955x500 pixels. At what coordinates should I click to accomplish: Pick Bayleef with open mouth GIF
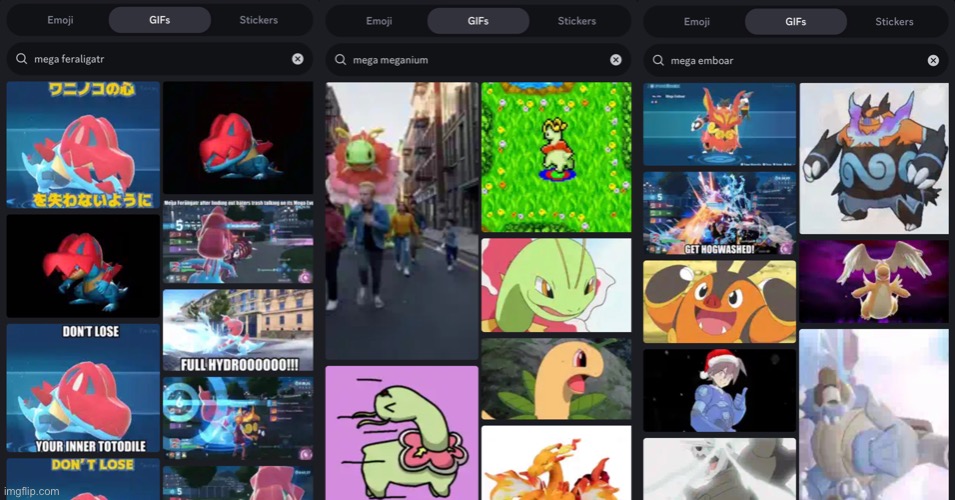click(x=556, y=379)
